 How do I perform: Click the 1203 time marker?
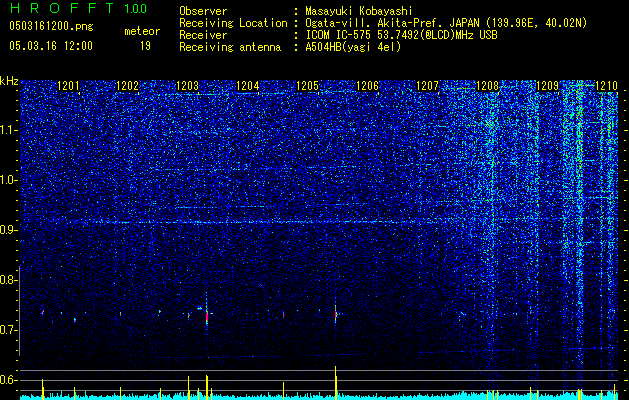click(x=187, y=86)
